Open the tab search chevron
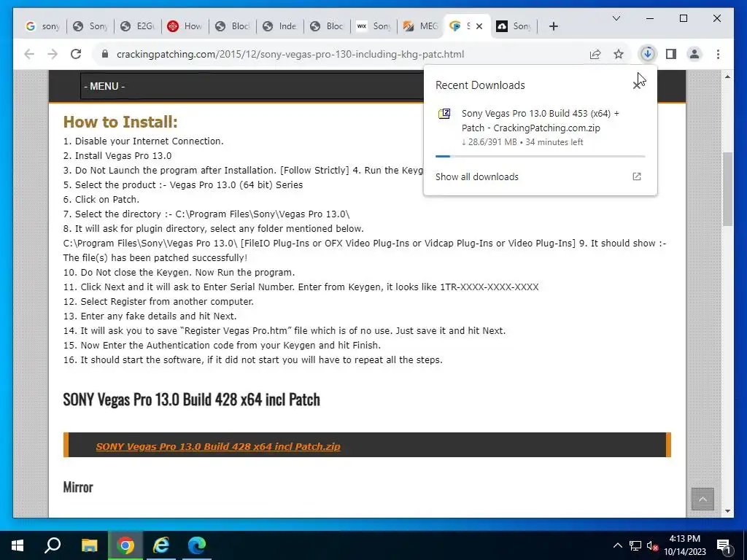Viewport: 747px width, 560px height. point(616,18)
